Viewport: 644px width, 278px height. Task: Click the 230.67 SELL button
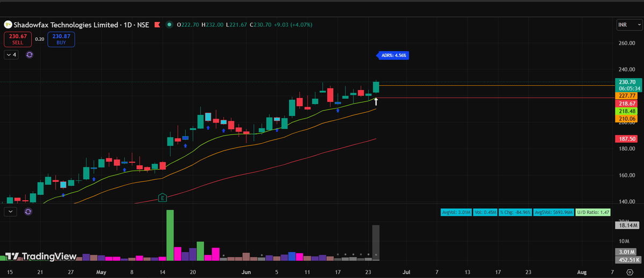tap(18, 39)
